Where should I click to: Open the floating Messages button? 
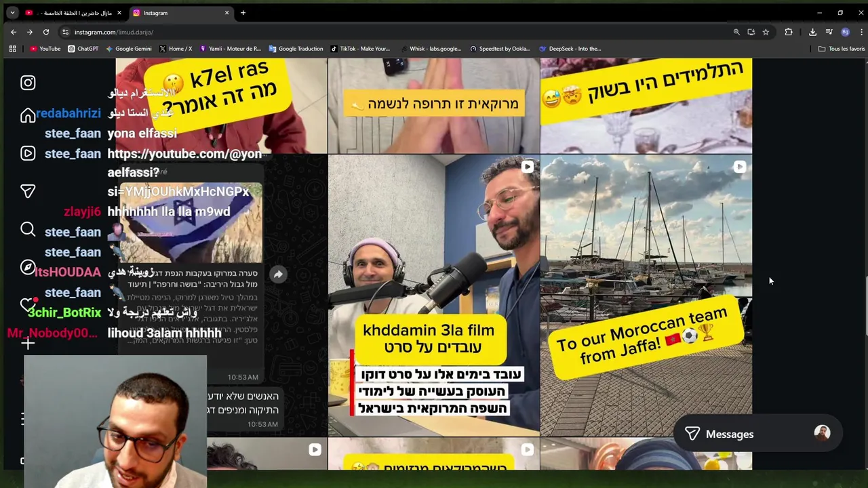click(757, 434)
